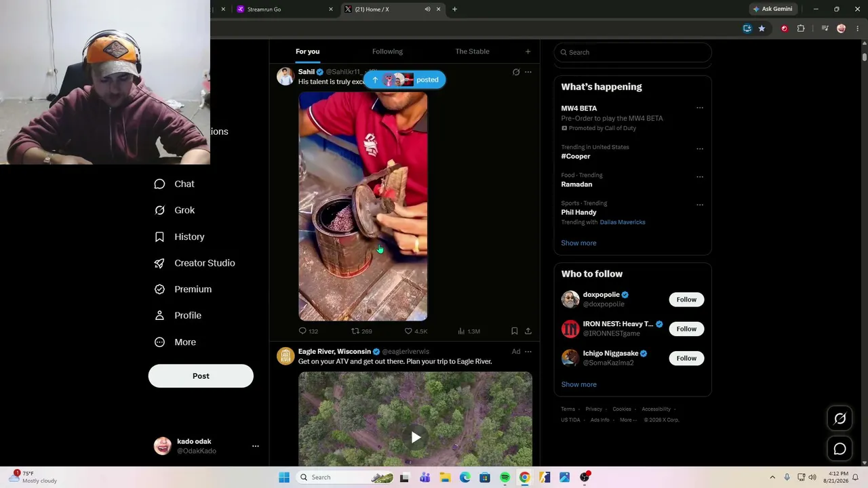Open options for #Cooper trend

pyautogui.click(x=700, y=149)
